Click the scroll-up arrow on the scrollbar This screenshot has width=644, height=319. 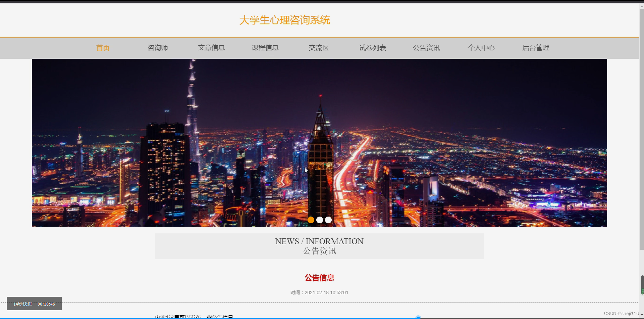click(x=642, y=6)
